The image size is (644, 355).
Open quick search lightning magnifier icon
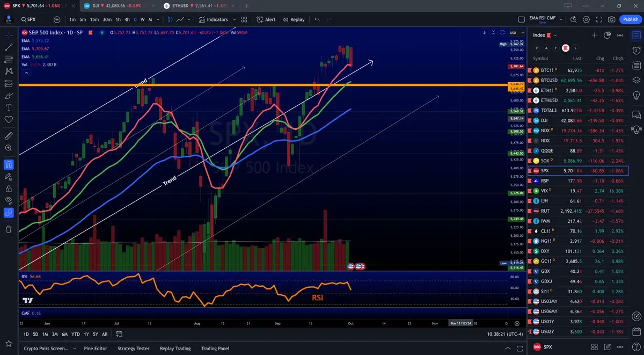pos(574,19)
